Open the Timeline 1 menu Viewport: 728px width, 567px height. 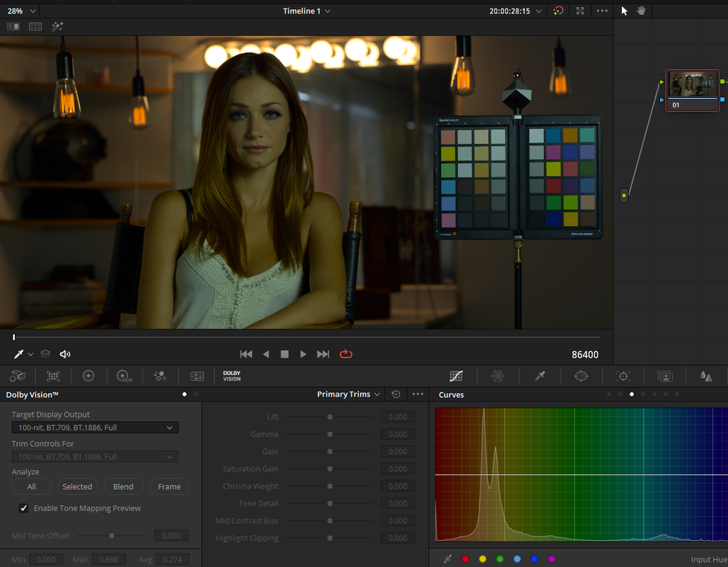pyautogui.click(x=307, y=11)
